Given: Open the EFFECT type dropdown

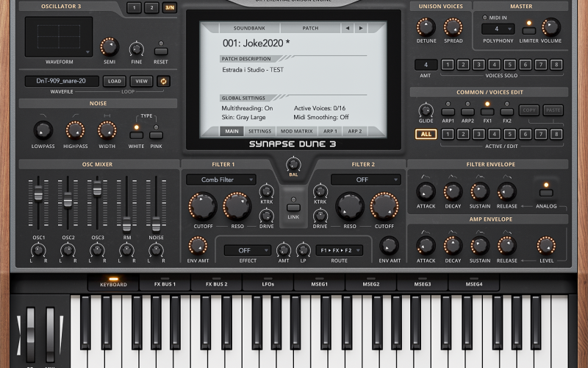Looking at the screenshot, I should (248, 250).
